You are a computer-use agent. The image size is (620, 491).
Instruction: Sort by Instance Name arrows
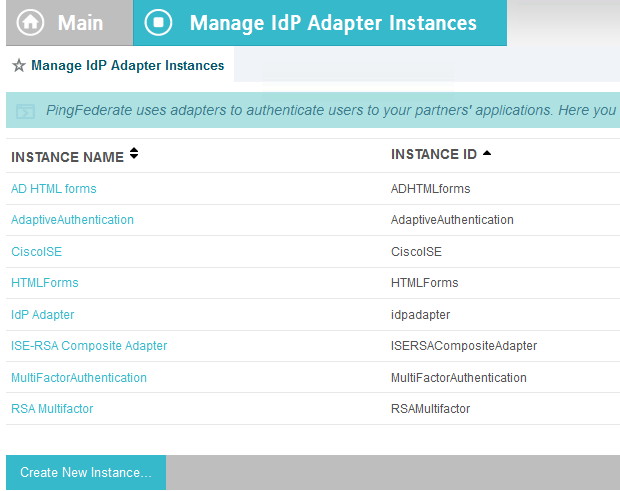(x=134, y=153)
